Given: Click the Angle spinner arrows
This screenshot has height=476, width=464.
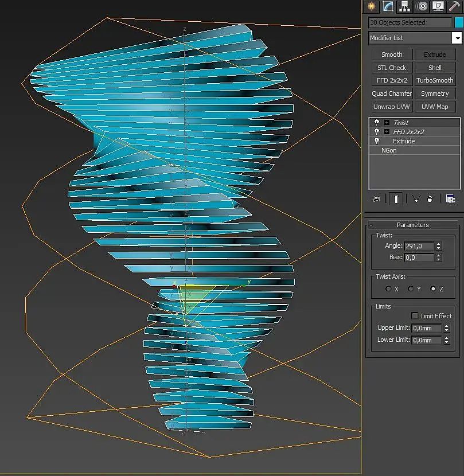Looking at the screenshot, I should click(x=439, y=246).
